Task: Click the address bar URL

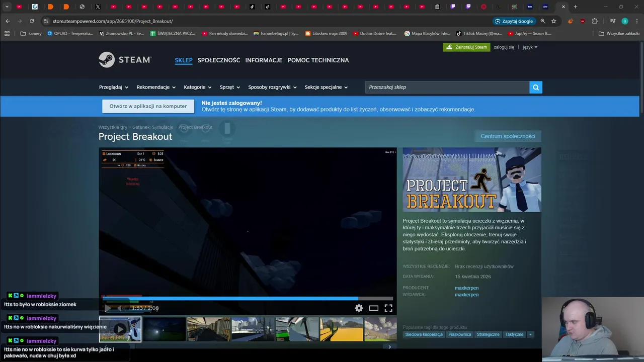Action: pos(113,21)
